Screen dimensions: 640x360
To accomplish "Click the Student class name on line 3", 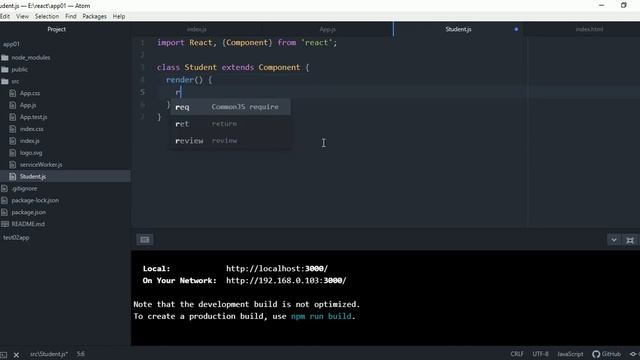I will point(200,67).
